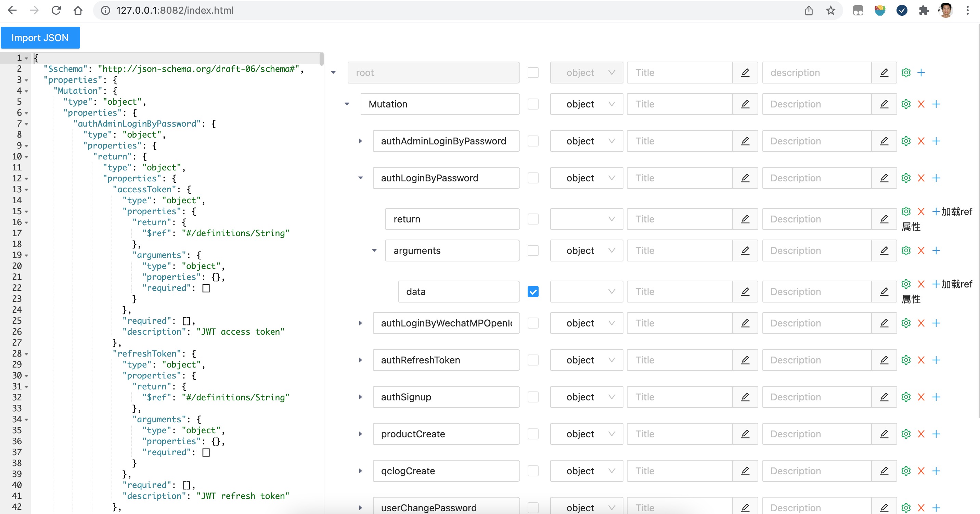The height and width of the screenshot is (514, 980).
Task: Remove the arguments field with red X
Action: (921, 250)
